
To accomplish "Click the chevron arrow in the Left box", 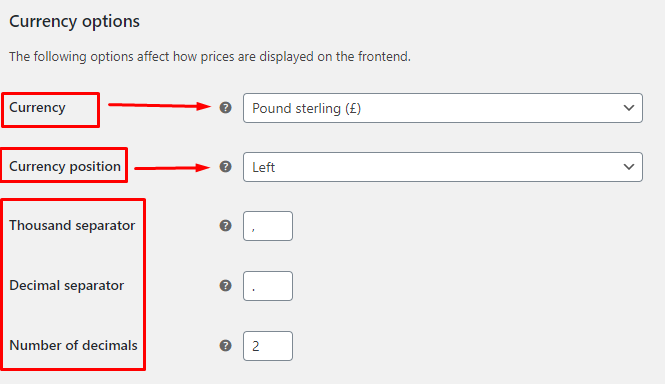I will point(629,167).
